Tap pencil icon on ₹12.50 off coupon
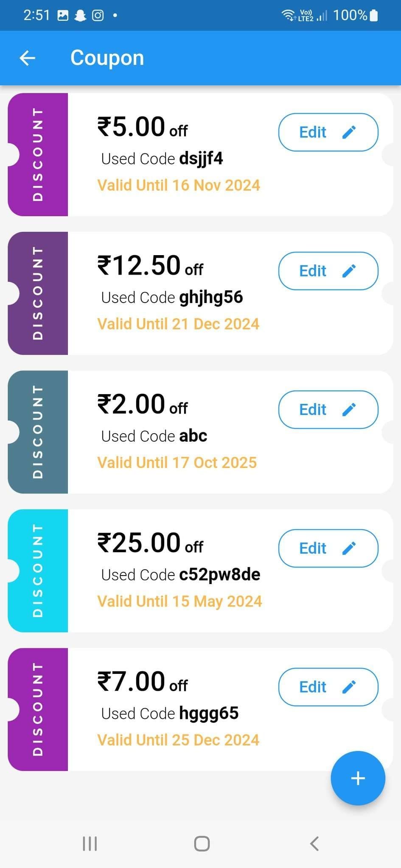 click(349, 271)
